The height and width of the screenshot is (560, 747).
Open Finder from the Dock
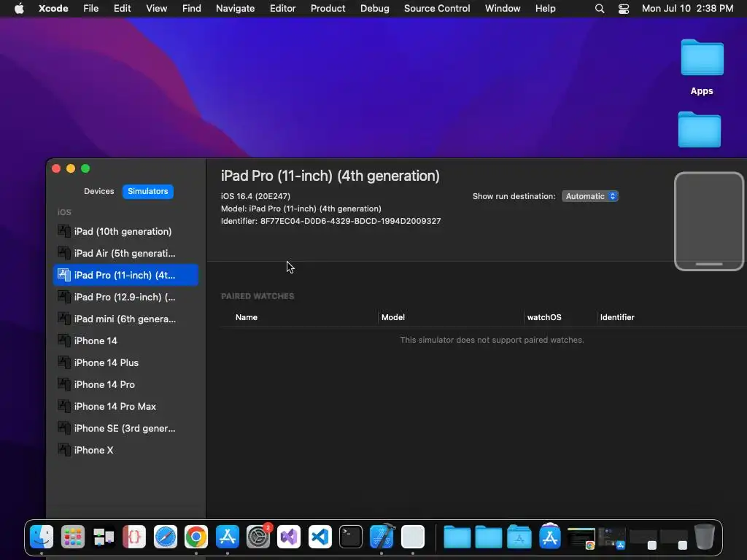42,537
